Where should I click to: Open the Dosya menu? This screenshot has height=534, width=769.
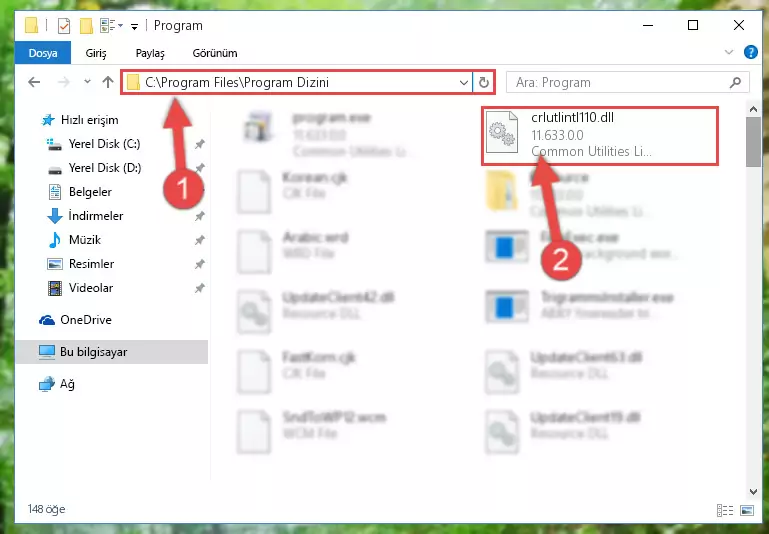click(x=43, y=53)
